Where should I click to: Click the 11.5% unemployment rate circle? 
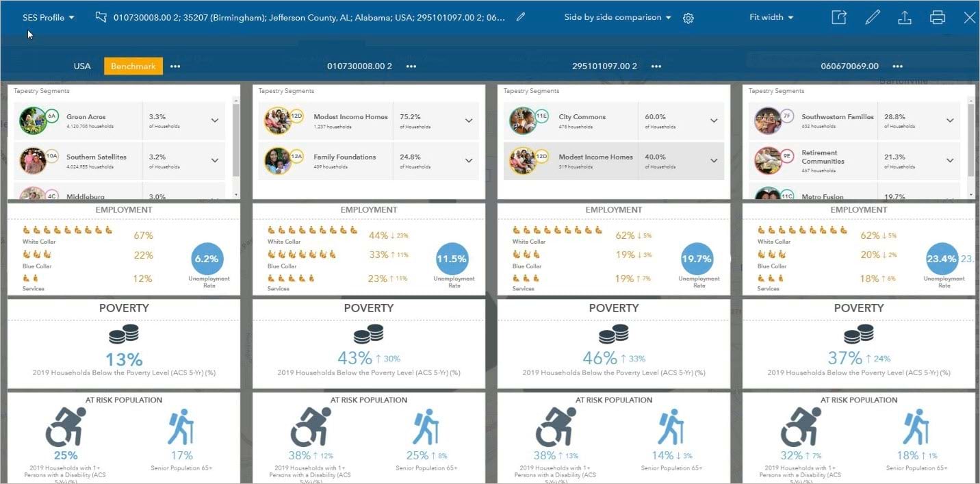452,259
